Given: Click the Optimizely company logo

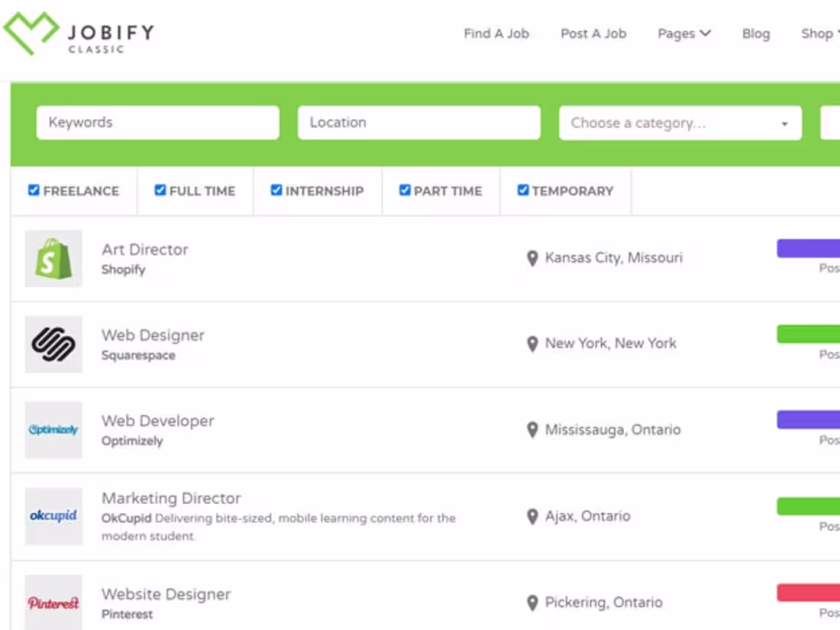Looking at the screenshot, I should point(53,430).
